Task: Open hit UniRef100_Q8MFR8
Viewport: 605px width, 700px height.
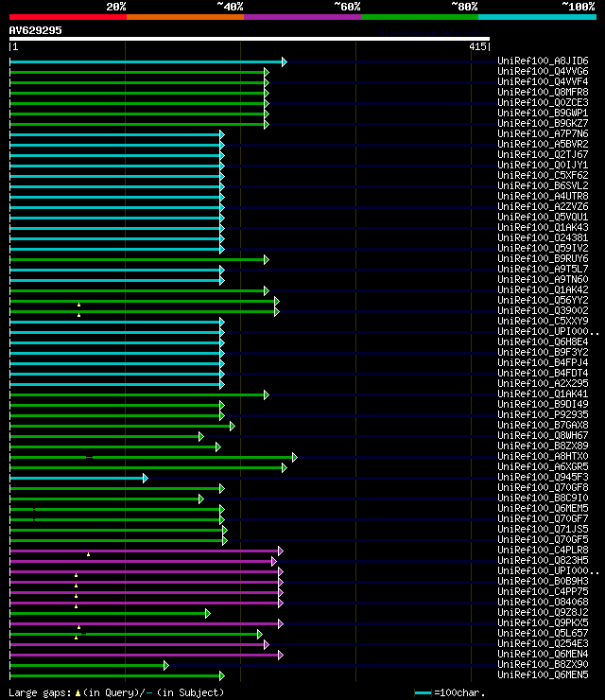Action: click(x=543, y=92)
